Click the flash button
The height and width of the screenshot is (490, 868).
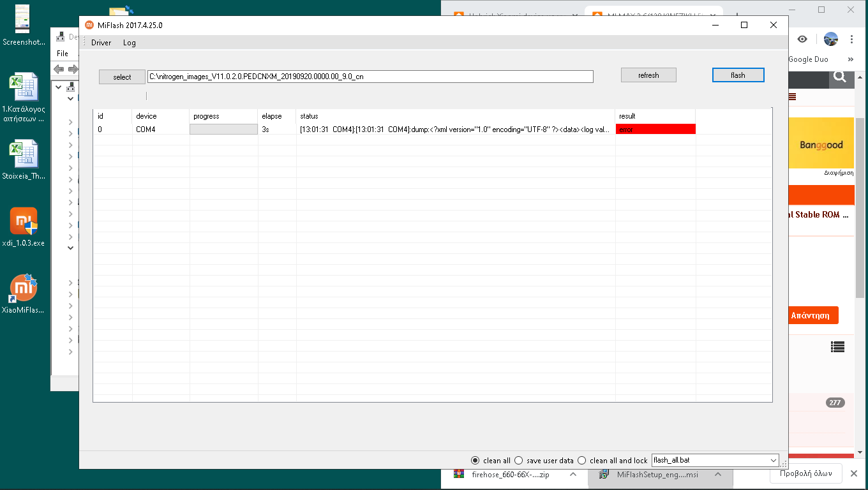738,75
